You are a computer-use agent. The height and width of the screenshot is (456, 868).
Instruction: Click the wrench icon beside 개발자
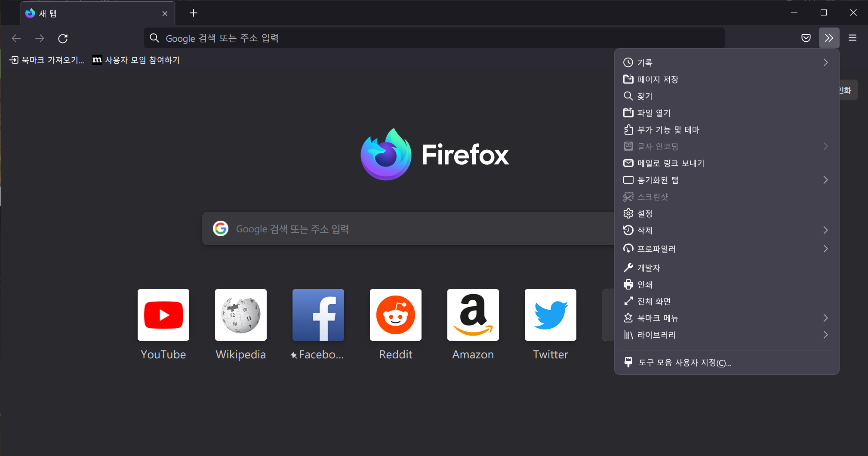coord(628,268)
